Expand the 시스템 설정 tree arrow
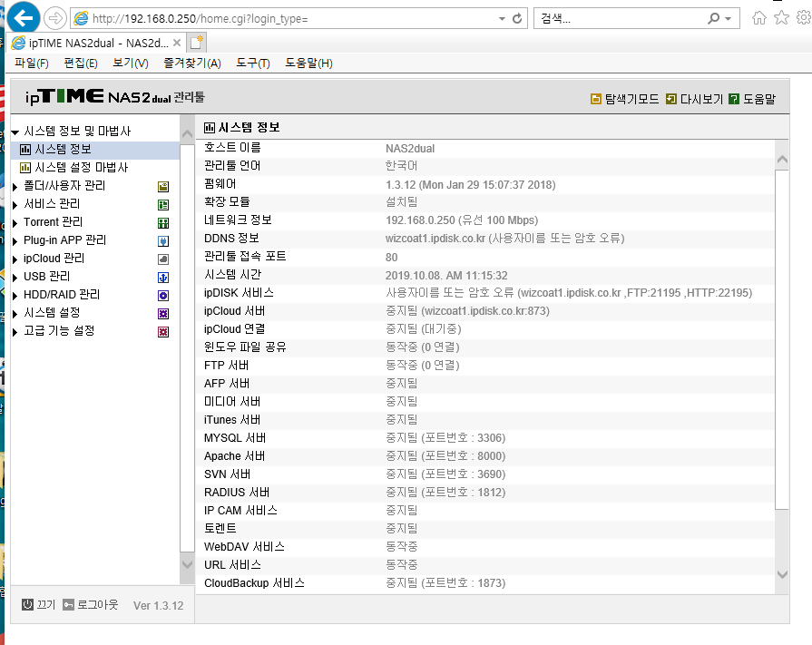812x645 pixels. [15, 314]
